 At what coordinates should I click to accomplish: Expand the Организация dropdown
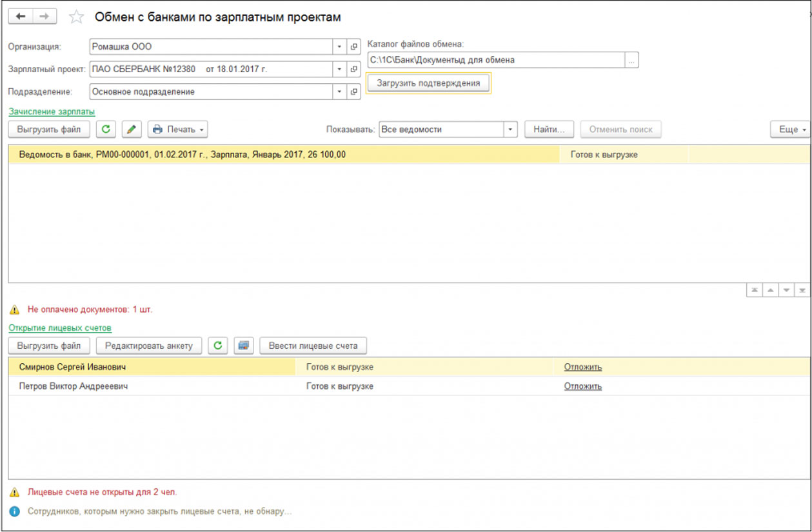(340, 47)
